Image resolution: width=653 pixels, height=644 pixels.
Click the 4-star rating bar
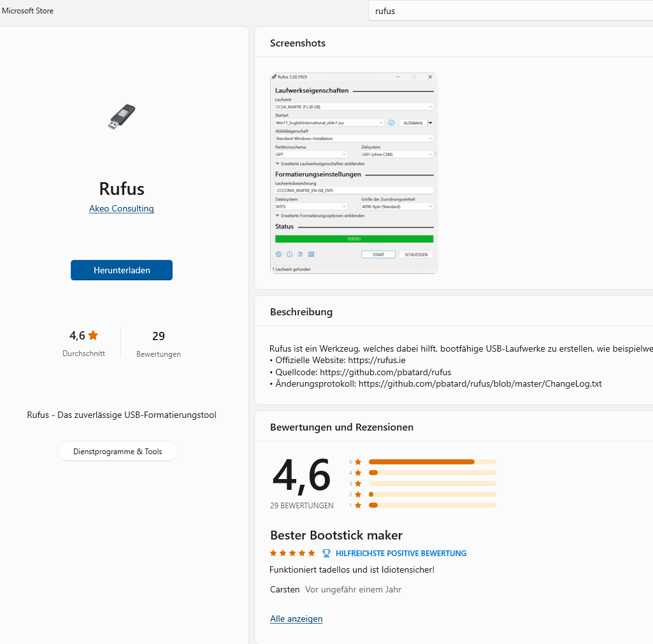tap(433, 473)
